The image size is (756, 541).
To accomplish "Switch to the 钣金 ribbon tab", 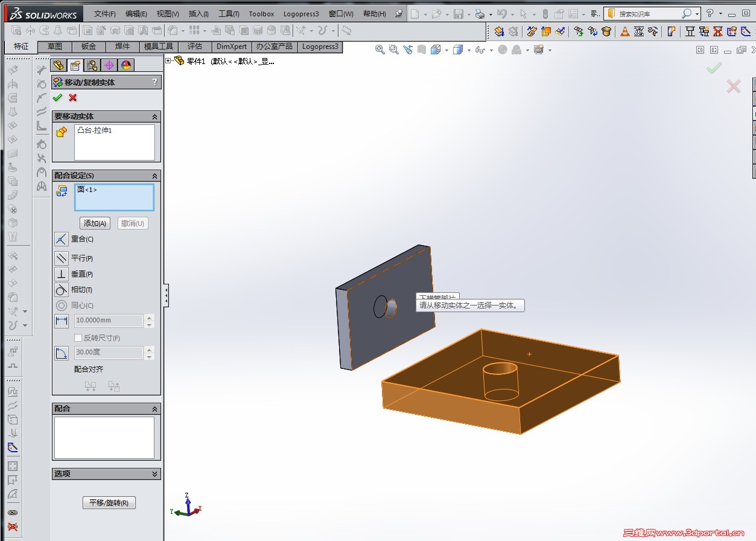I will (89, 46).
